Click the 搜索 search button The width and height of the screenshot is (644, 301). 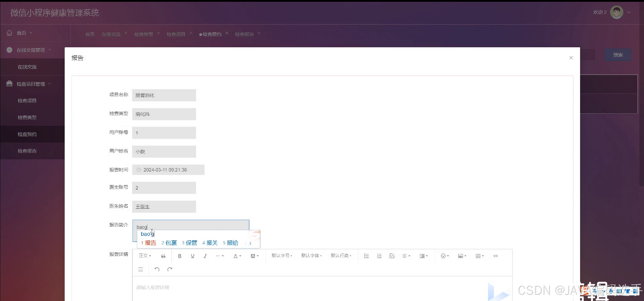[x=618, y=55]
